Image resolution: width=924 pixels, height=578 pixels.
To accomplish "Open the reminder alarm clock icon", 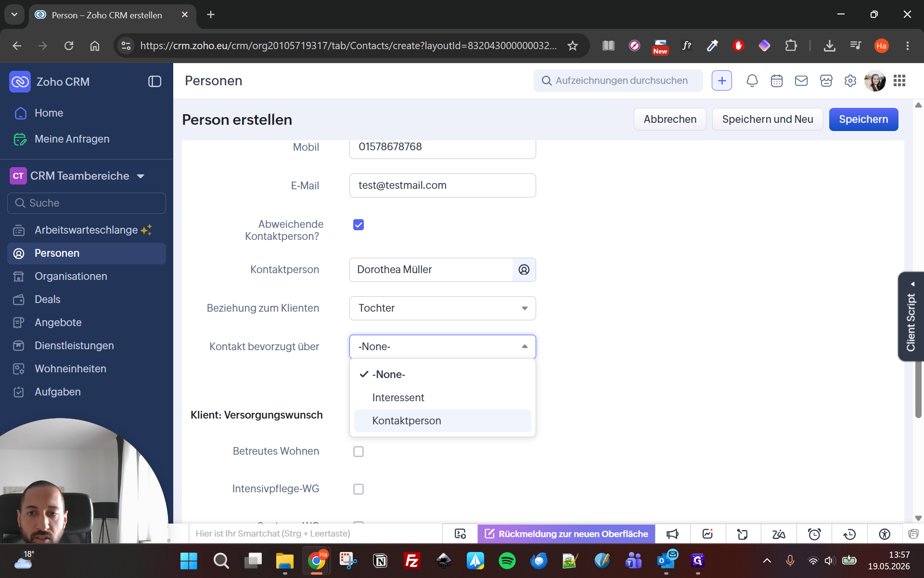I will [814, 534].
